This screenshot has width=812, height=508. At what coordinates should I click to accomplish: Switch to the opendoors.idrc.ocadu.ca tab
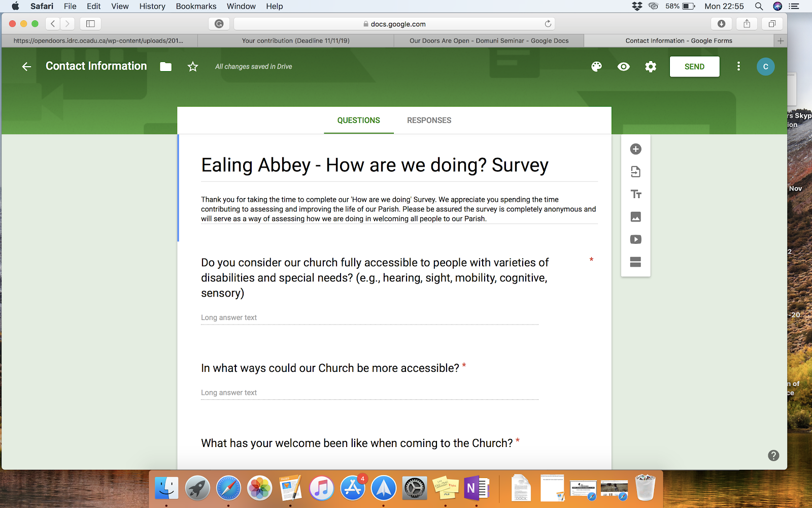click(x=99, y=41)
